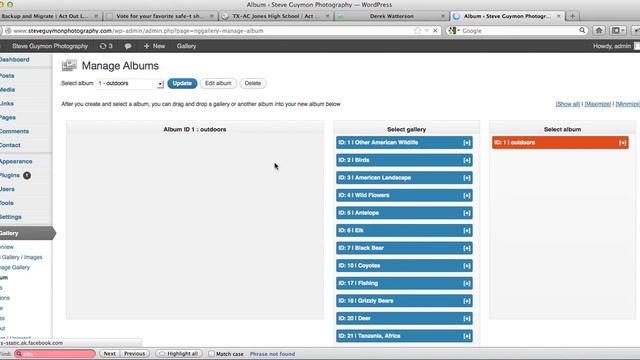Expand the Wild Flowers gallery [+]
The height and width of the screenshot is (360, 640).
pyautogui.click(x=467, y=195)
